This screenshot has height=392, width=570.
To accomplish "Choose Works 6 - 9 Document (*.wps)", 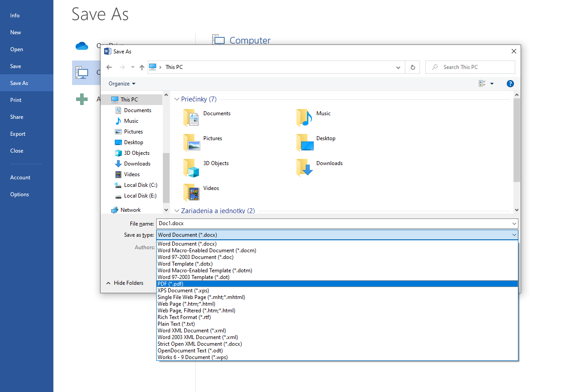I will [x=337, y=357].
